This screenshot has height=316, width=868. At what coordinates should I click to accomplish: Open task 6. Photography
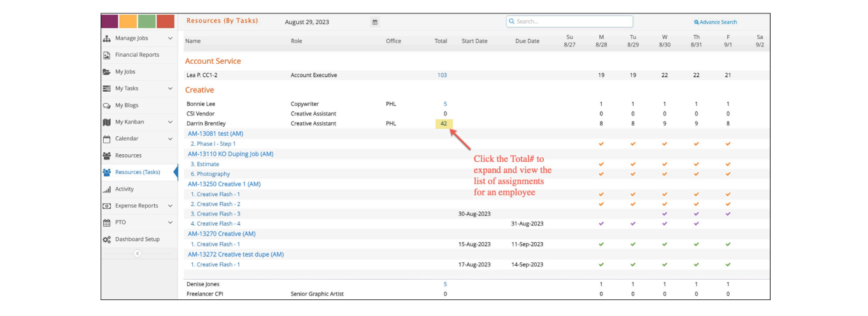coord(211,174)
